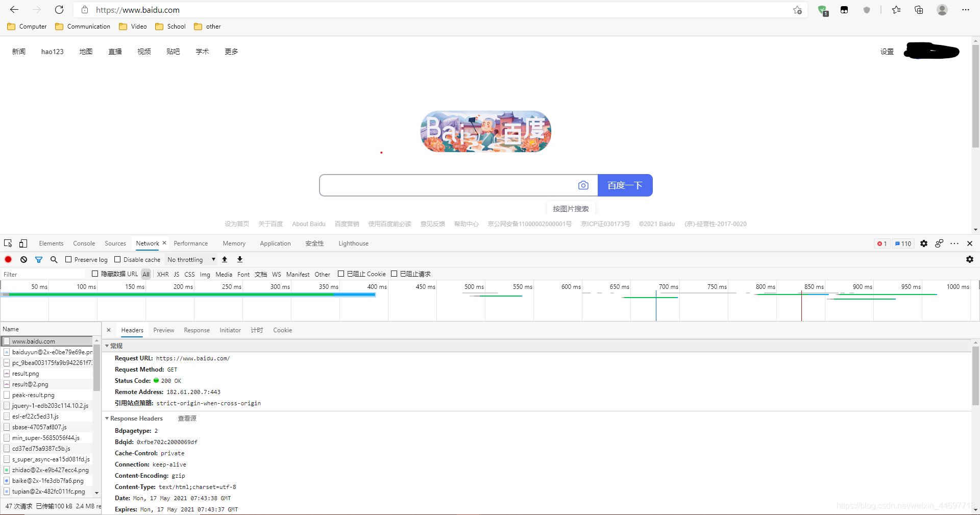Screen dimensions: 980x515
Task: Click the browser back arrow
Action: [x=14, y=10]
